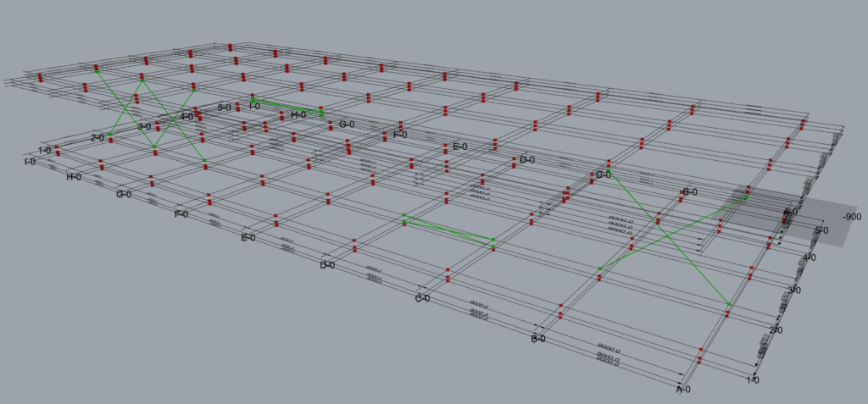Select grid label 3-0 on the right side

(794, 291)
